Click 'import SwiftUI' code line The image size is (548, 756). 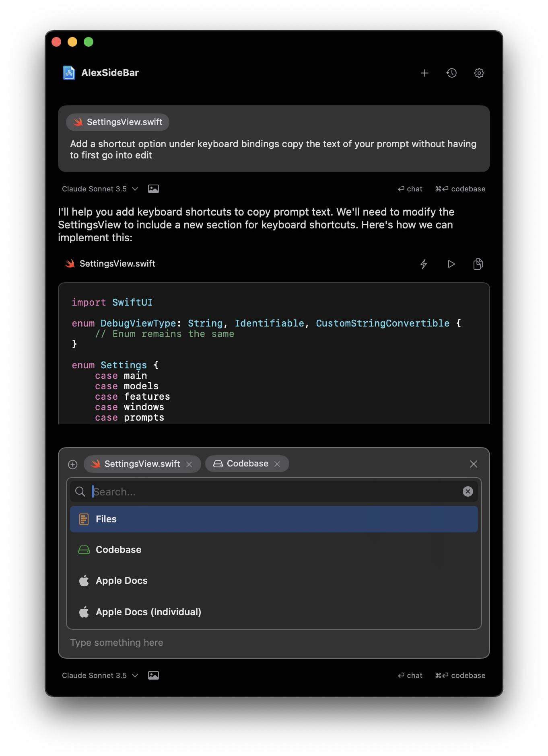coord(112,302)
